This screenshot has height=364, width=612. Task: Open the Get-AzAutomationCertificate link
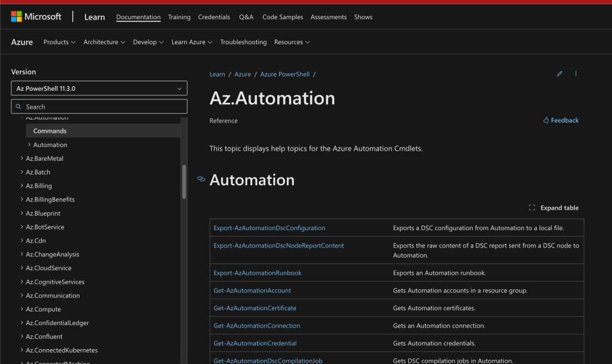pos(255,308)
